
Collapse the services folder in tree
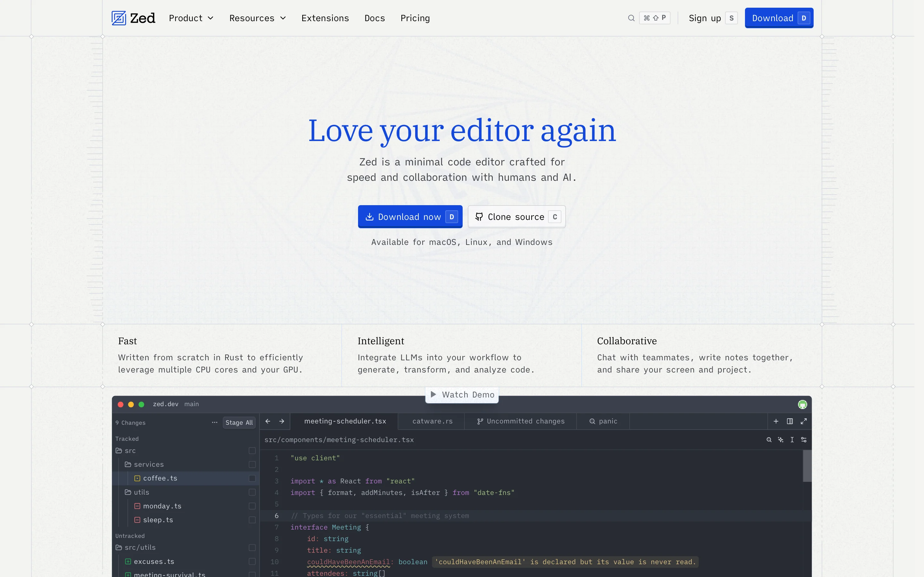click(144, 464)
